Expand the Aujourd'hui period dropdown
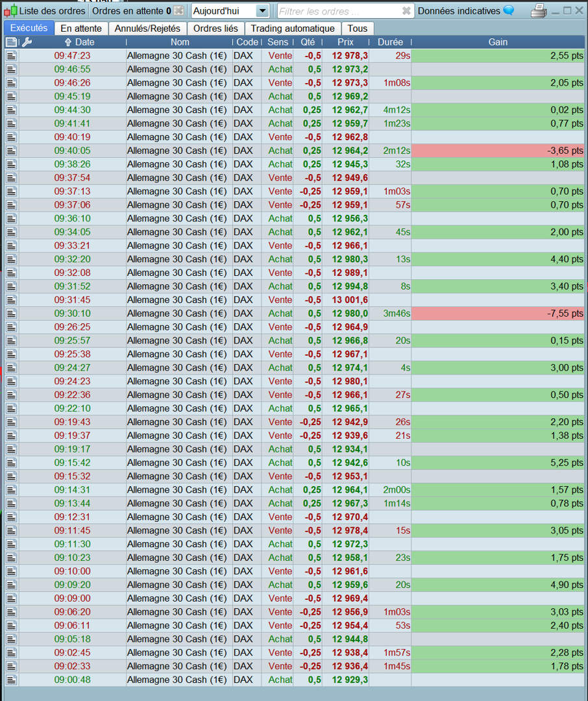 pos(262,11)
